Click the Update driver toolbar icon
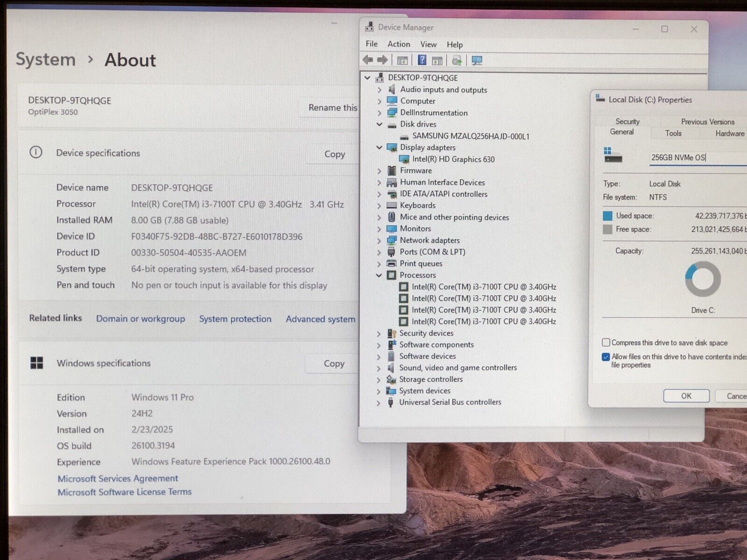747x560 pixels. (x=457, y=60)
